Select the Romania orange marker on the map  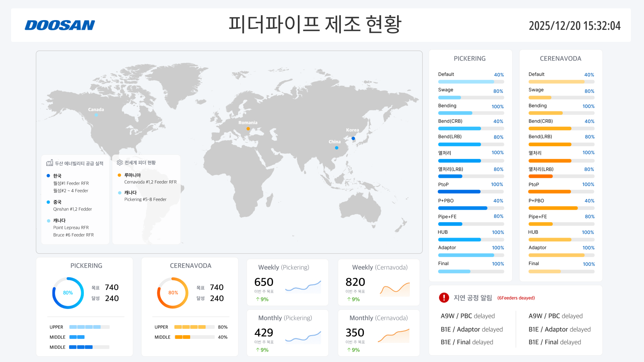(248, 129)
